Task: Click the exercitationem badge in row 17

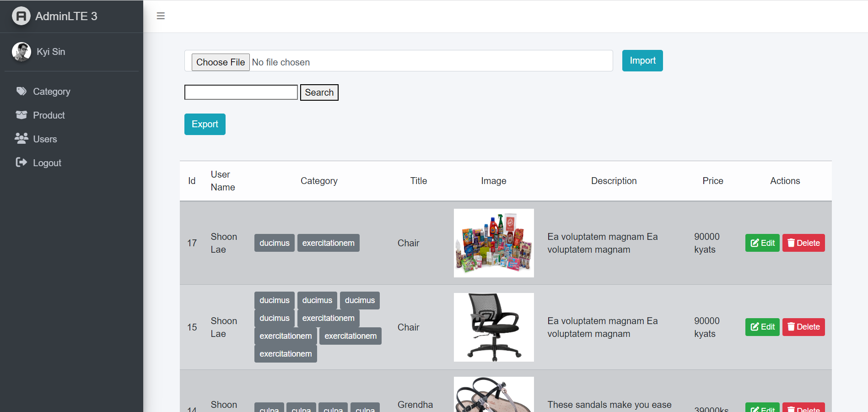Action: 329,243
